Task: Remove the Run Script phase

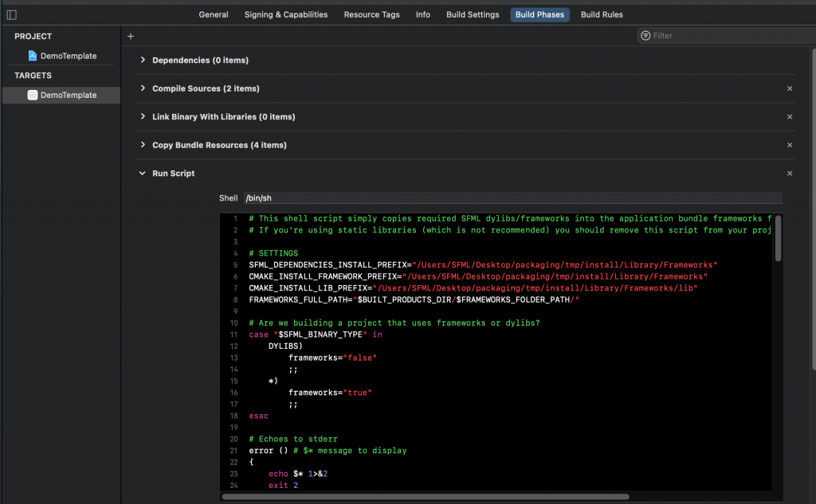Action: [x=790, y=174]
